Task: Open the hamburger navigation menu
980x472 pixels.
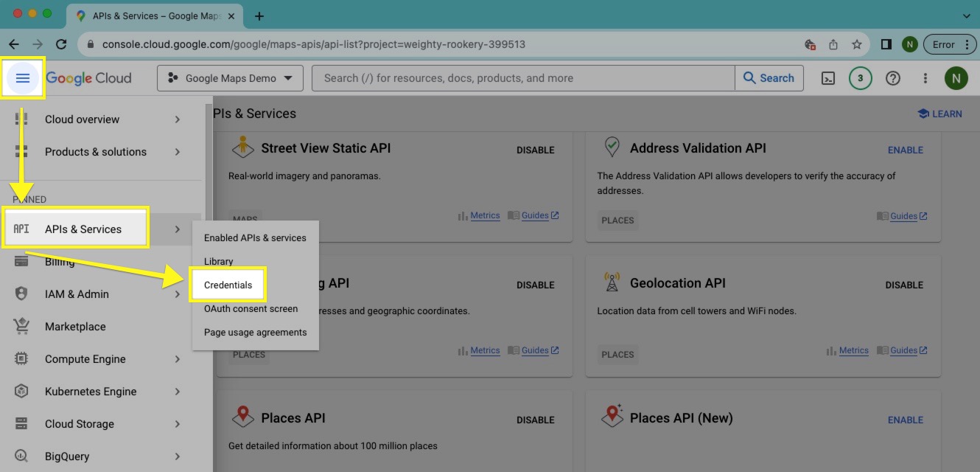Action: tap(23, 78)
